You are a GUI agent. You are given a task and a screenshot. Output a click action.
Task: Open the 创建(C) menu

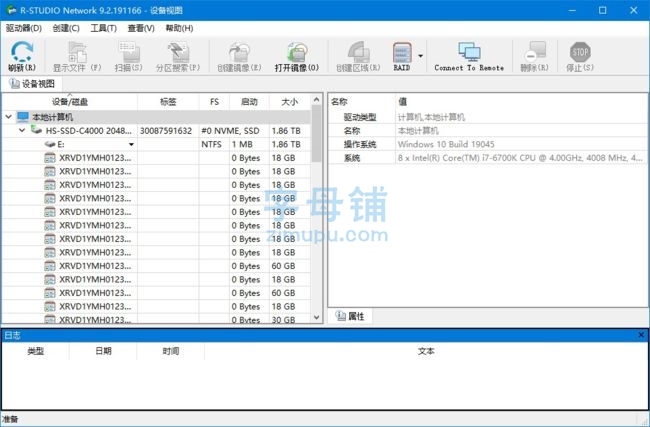tap(66, 28)
